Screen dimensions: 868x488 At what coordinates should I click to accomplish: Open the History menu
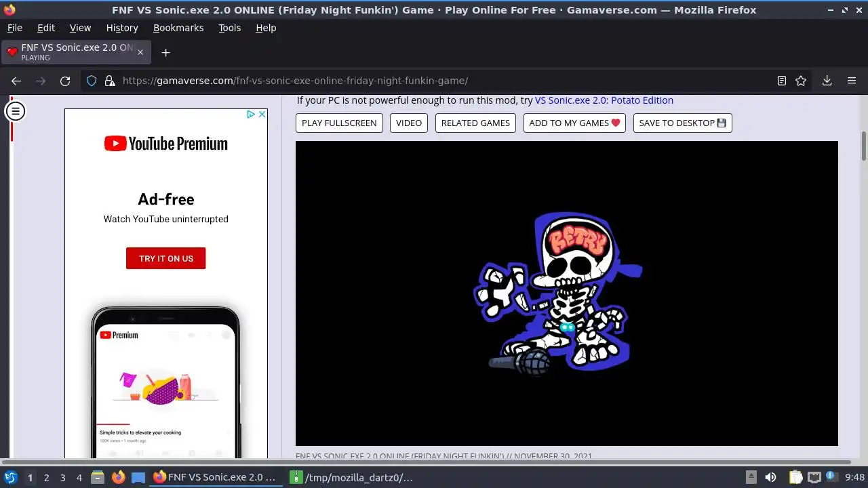(122, 28)
